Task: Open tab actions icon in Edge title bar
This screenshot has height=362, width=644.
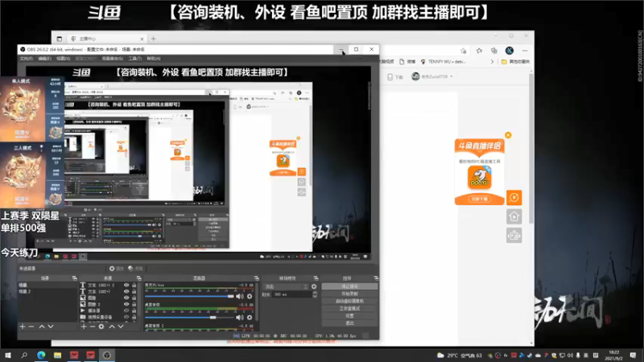Action: (59, 39)
